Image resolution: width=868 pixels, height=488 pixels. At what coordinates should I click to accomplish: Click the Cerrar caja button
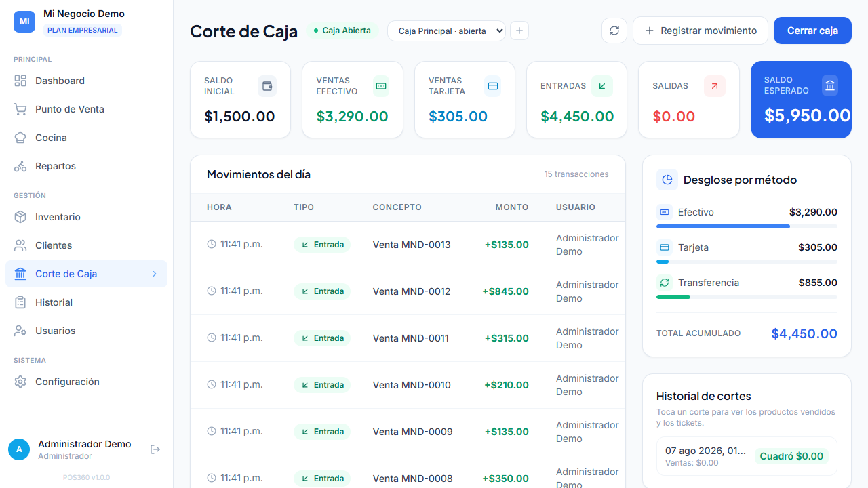pos(812,30)
